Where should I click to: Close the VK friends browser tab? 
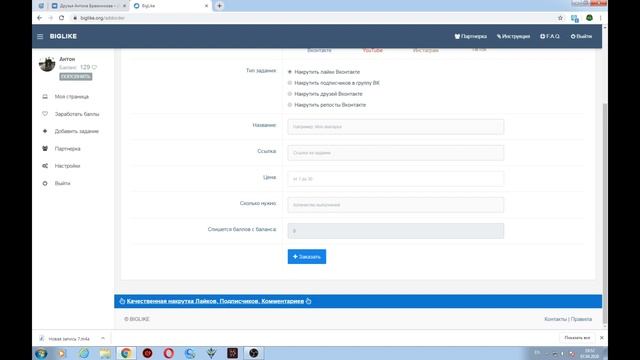[124, 6]
